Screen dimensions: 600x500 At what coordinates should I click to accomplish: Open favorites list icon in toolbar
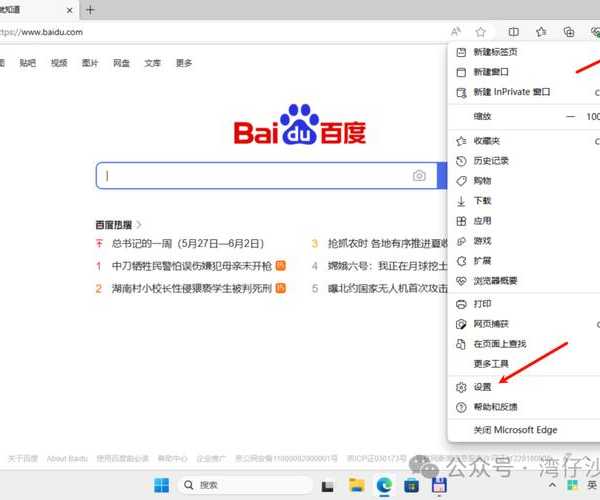541,32
